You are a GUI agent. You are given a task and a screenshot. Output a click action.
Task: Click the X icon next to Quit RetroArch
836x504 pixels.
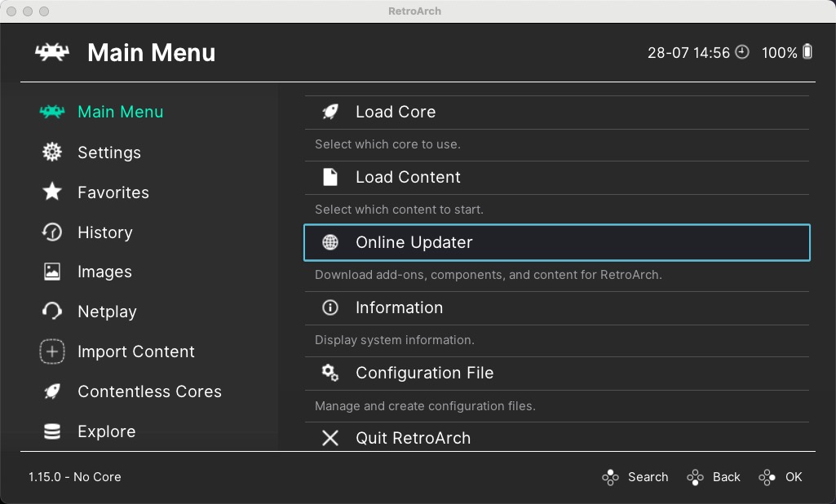330,438
